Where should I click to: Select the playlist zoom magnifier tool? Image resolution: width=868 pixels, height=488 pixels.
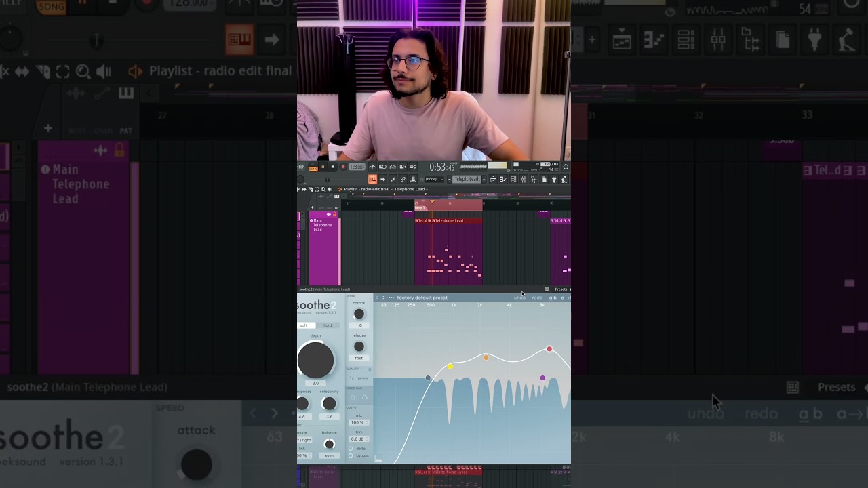click(x=323, y=189)
